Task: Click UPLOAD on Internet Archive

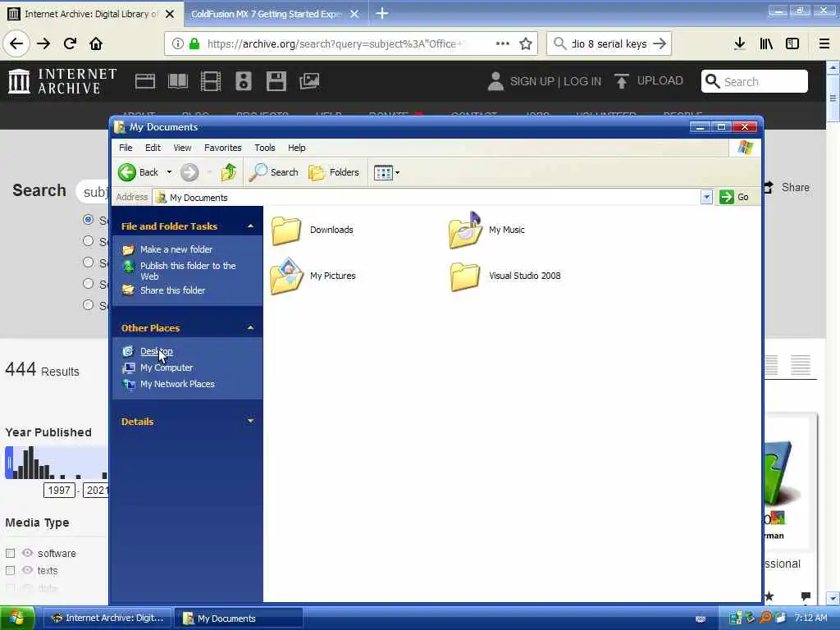Action: [649, 81]
